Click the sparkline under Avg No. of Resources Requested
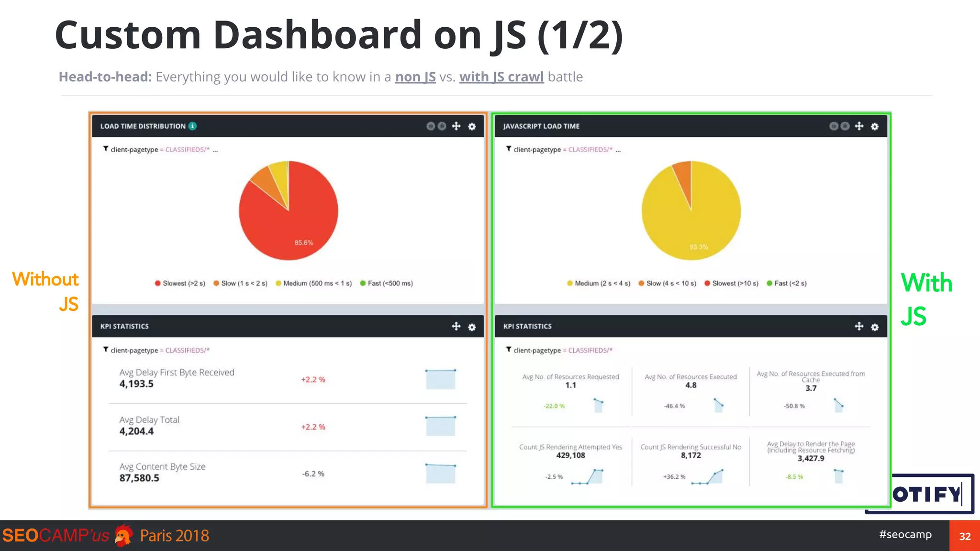This screenshot has height=551, width=980. point(599,405)
